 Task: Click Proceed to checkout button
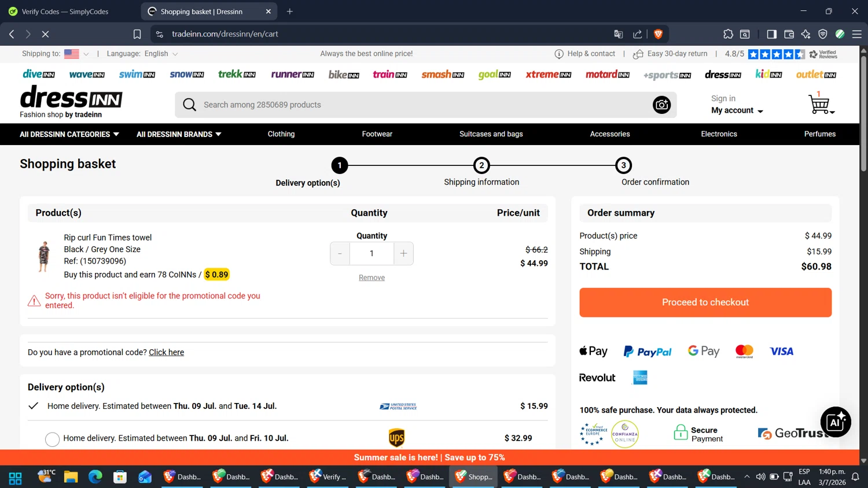(705, 302)
